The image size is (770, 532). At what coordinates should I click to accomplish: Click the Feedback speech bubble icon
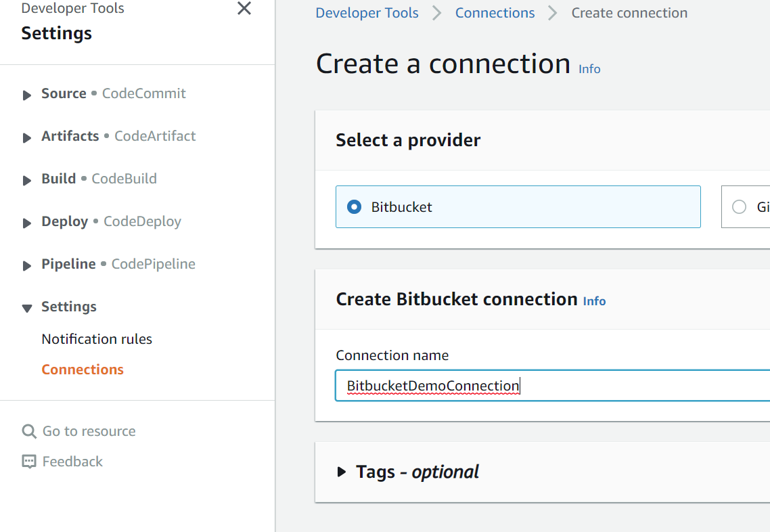click(x=29, y=462)
